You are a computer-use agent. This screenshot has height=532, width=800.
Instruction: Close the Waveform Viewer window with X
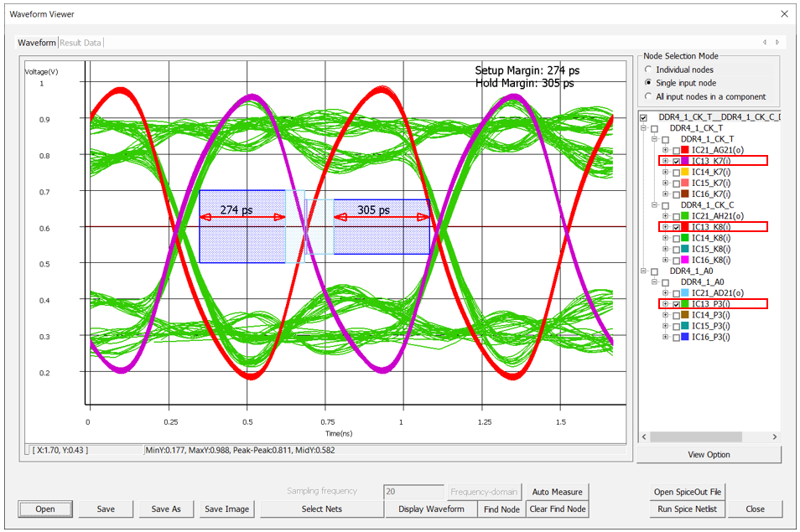tap(784, 13)
